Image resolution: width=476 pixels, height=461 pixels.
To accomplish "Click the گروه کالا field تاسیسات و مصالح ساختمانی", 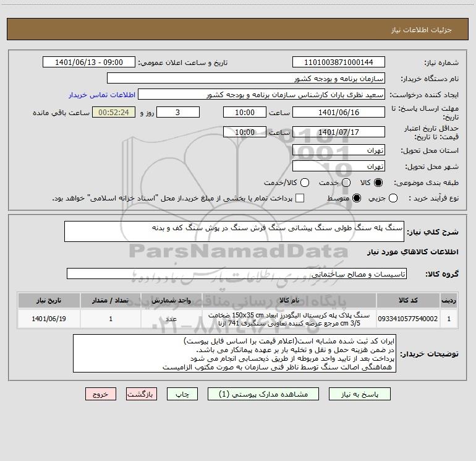I will (237, 274).
